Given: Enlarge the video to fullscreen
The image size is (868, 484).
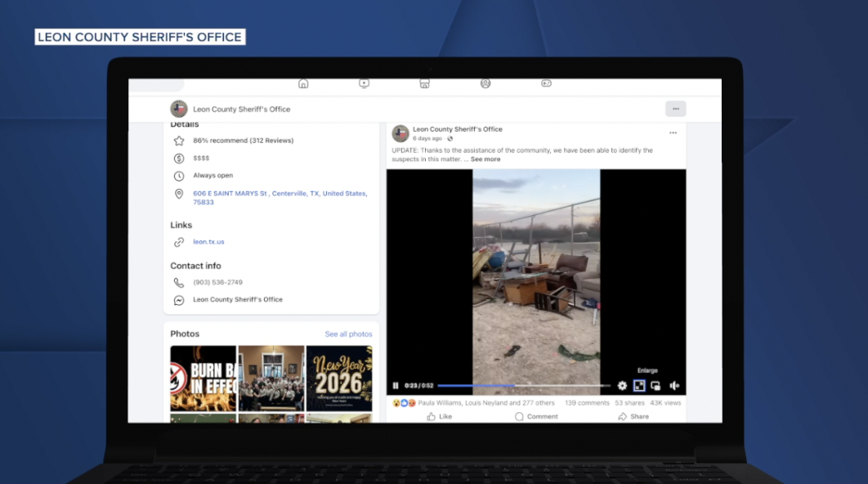Looking at the screenshot, I should click(x=639, y=386).
